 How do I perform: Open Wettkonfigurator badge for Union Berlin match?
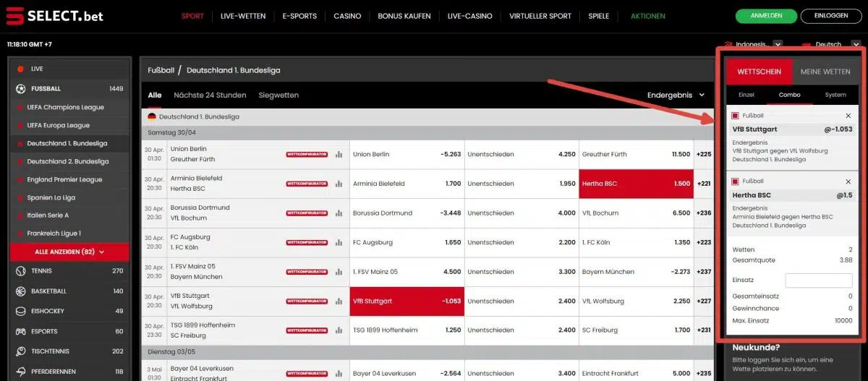tap(307, 154)
